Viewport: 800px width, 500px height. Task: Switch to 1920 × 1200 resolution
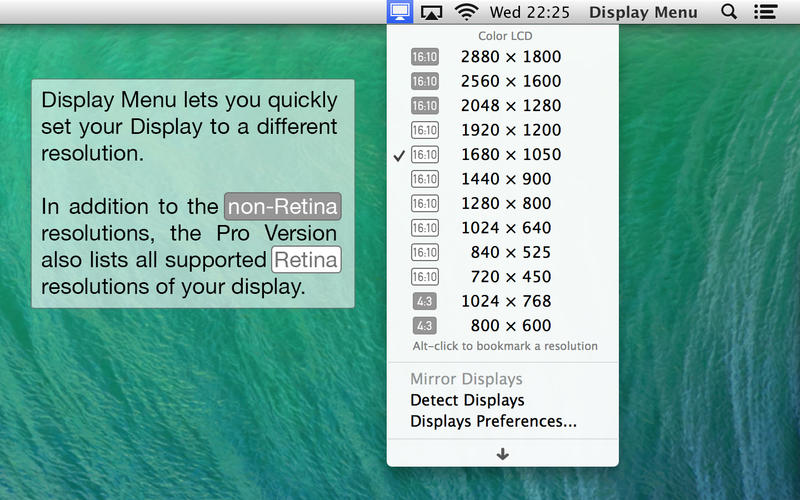tap(510, 130)
